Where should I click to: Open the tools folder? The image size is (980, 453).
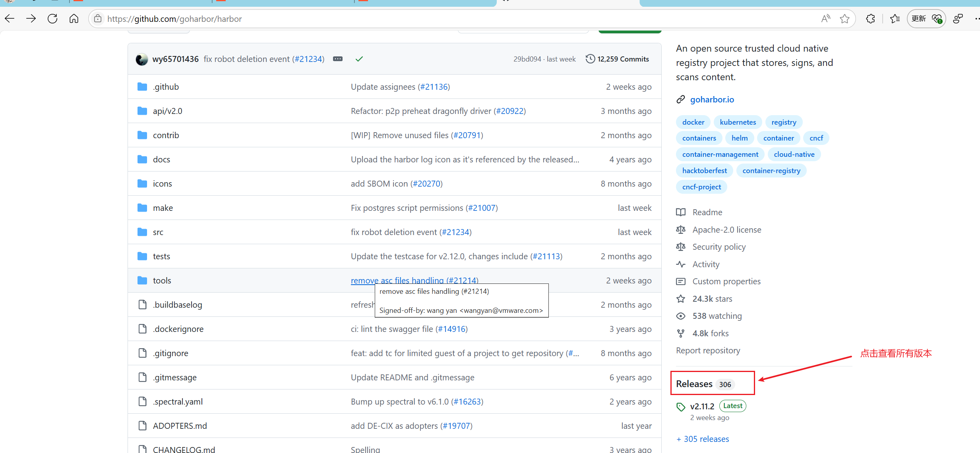[162, 281]
